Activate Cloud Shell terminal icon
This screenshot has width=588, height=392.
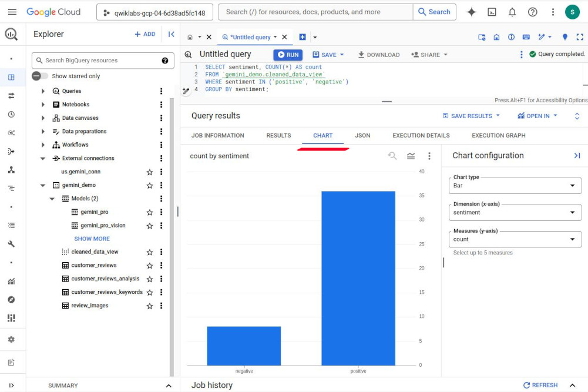point(492,12)
